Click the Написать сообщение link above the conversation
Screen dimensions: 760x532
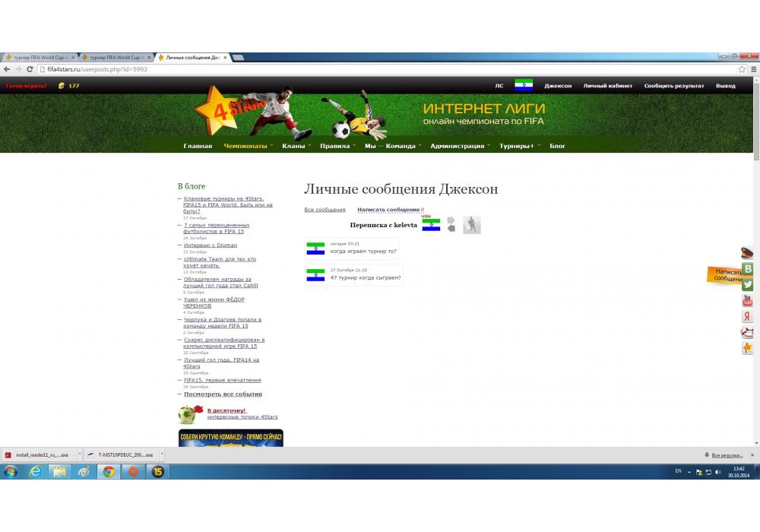click(388, 210)
